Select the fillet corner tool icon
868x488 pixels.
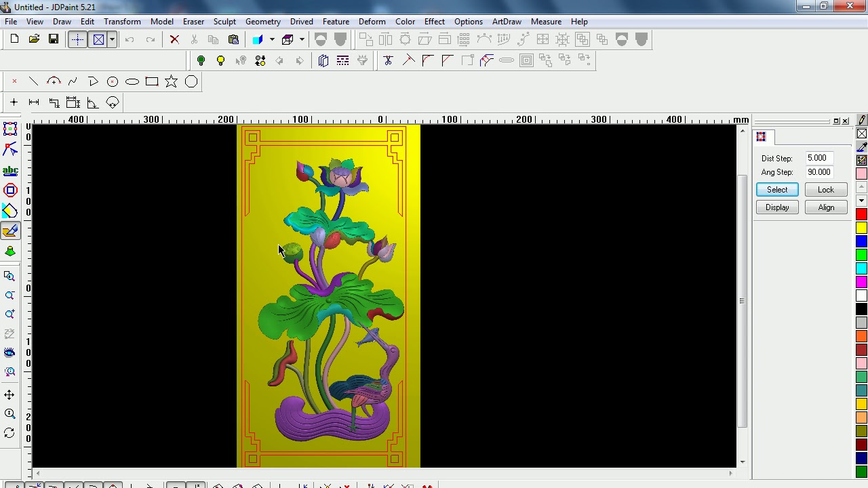[x=428, y=61]
